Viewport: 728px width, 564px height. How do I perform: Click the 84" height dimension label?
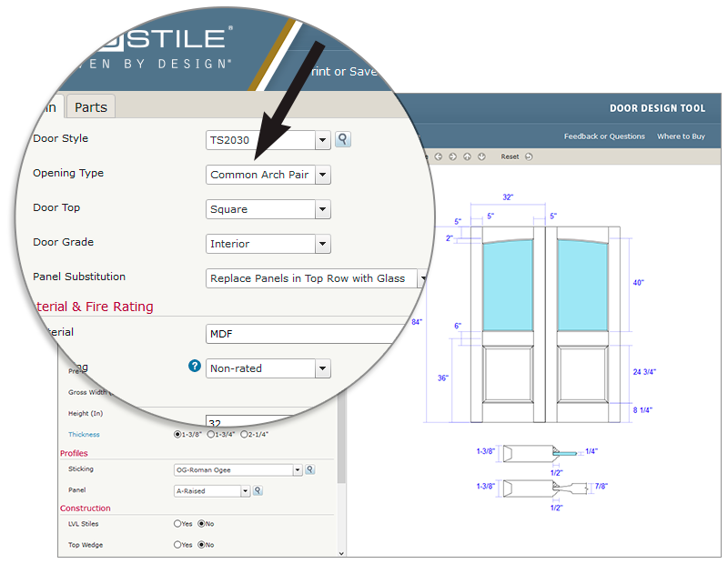click(x=417, y=322)
